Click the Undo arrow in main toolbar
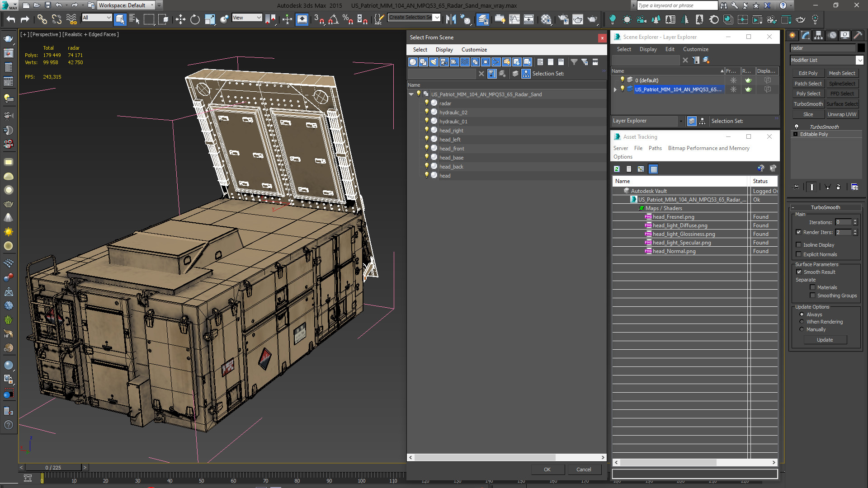 pos(11,19)
